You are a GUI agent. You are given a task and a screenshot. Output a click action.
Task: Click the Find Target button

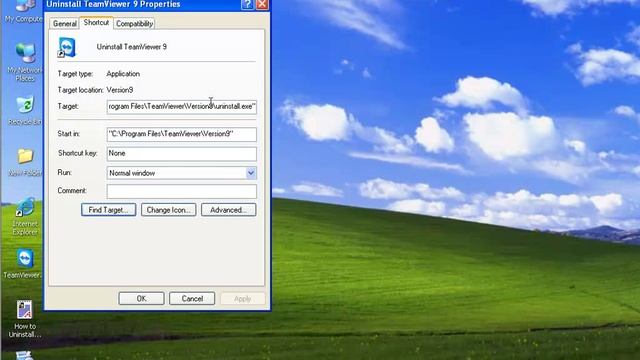click(109, 210)
